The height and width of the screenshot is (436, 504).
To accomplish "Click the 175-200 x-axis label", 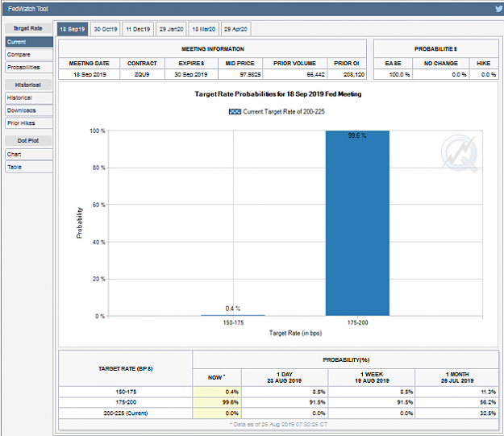I will pyautogui.click(x=357, y=322).
